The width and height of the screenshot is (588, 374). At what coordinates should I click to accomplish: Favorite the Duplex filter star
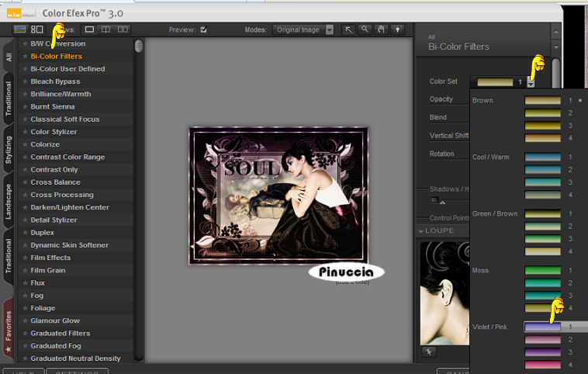pos(25,233)
